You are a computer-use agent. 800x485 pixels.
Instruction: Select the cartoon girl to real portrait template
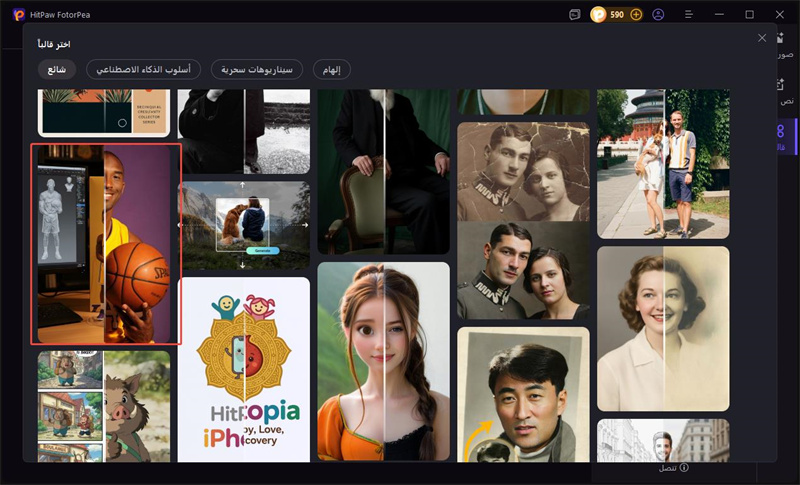384,362
